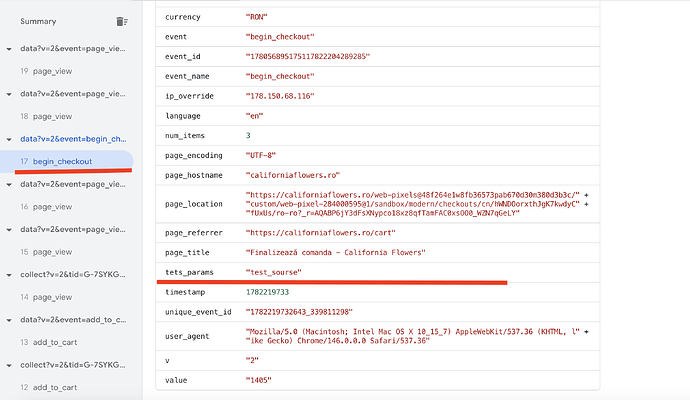Click the ip_override value "178.150.68.116"
The width and height of the screenshot is (690, 400).
[280, 96]
